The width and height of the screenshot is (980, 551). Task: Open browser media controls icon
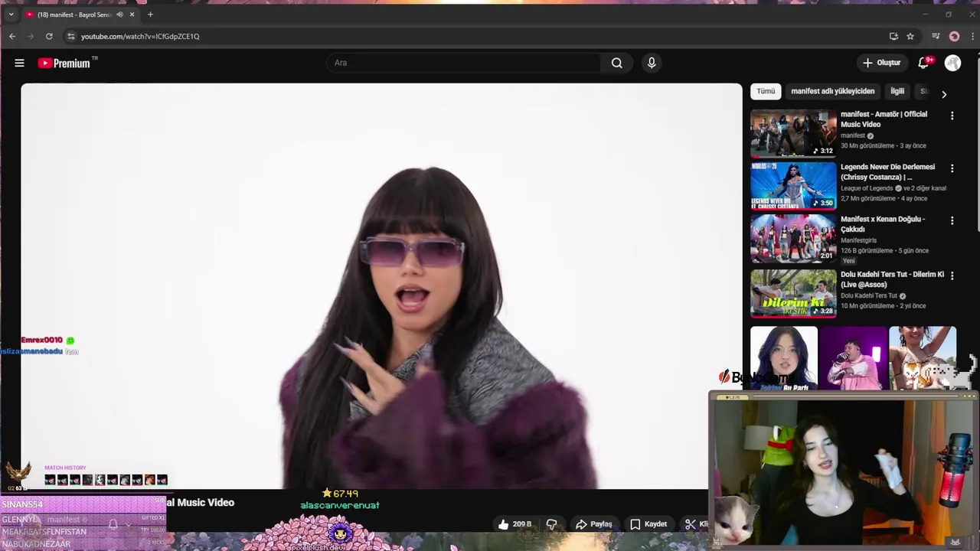click(936, 36)
